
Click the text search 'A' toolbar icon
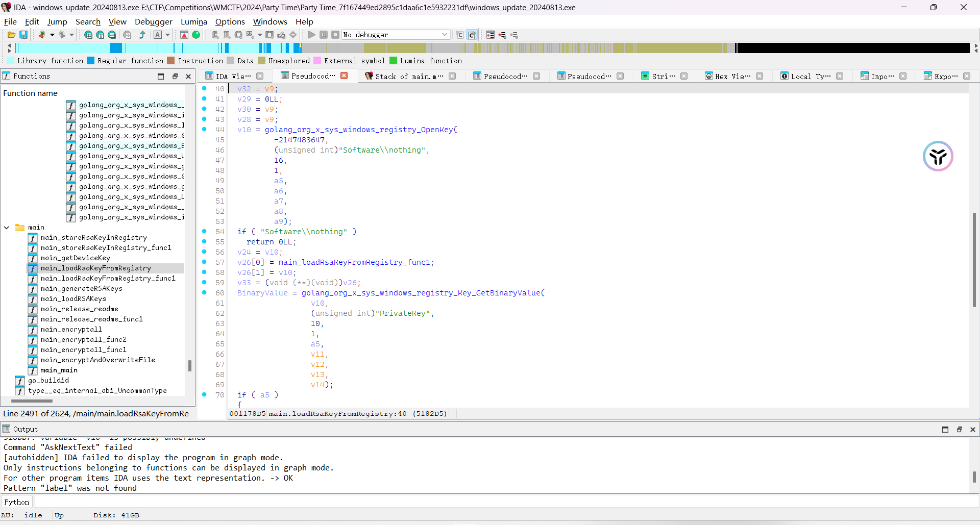coord(158,35)
